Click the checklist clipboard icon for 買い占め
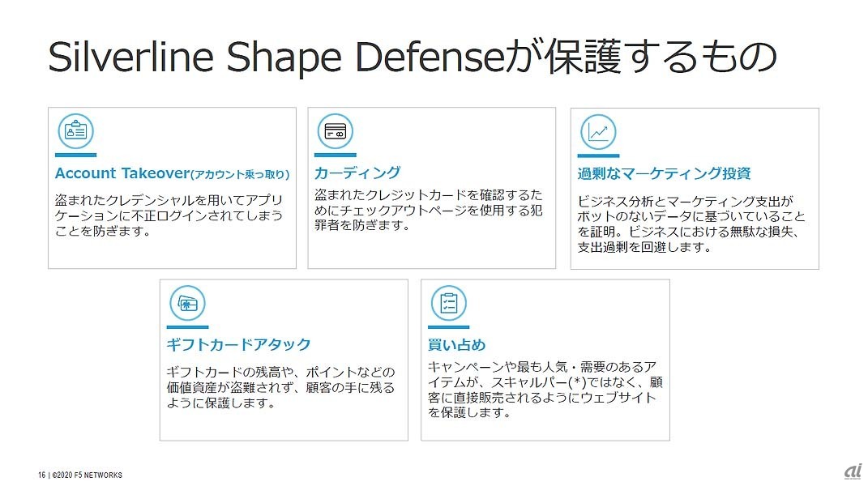868x486 pixels. point(448,303)
